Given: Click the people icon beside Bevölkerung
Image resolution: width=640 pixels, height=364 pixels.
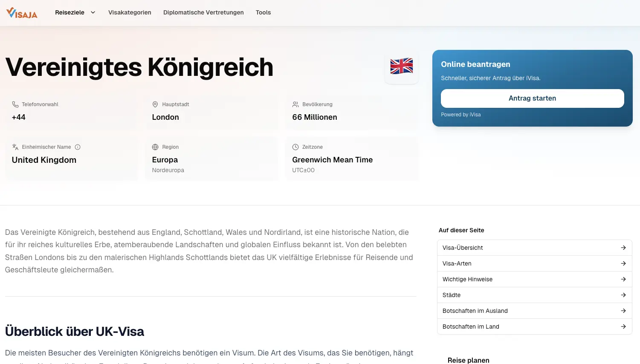Looking at the screenshot, I should point(295,104).
